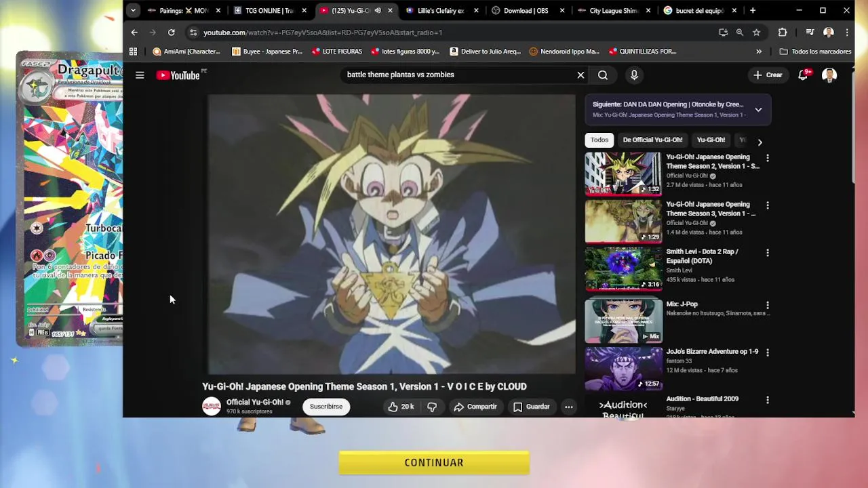Clear the YouTube search box text
Viewport: 868px width, 488px height.
tap(580, 75)
